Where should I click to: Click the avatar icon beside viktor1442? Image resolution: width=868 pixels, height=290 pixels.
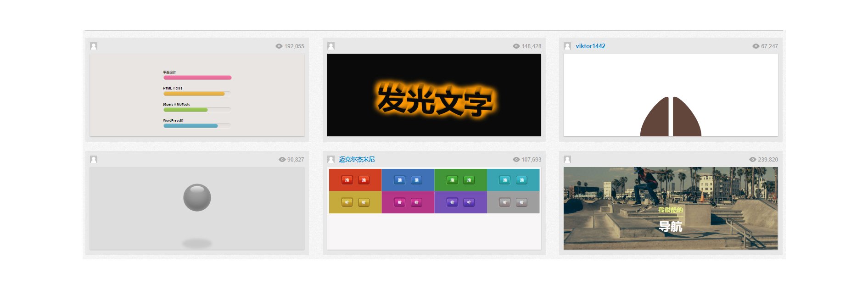point(567,46)
